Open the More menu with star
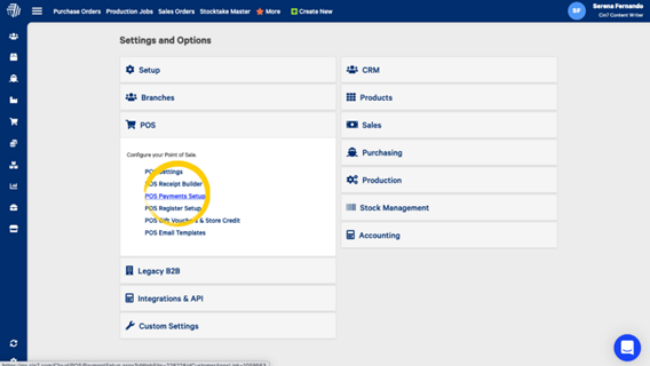This screenshot has height=366, width=650. tap(268, 12)
